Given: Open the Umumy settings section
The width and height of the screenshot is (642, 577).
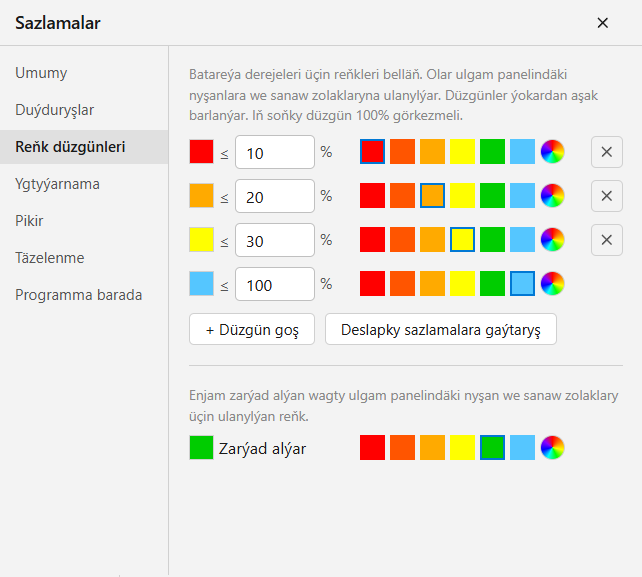Looking at the screenshot, I should (x=84, y=73).
